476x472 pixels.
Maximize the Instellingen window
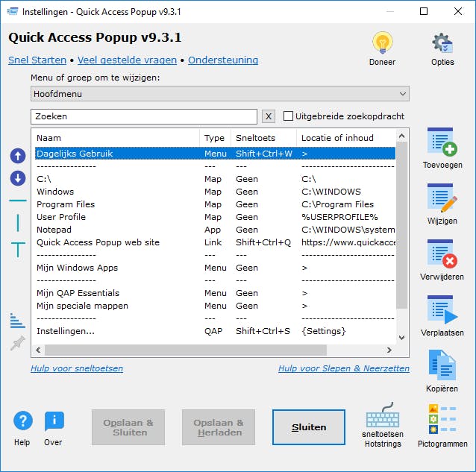pyautogui.click(x=424, y=11)
